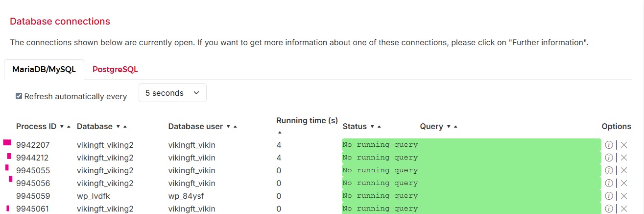Click info icon for wp_lvdfk connection
The width and height of the screenshot is (644, 214).
point(609,196)
